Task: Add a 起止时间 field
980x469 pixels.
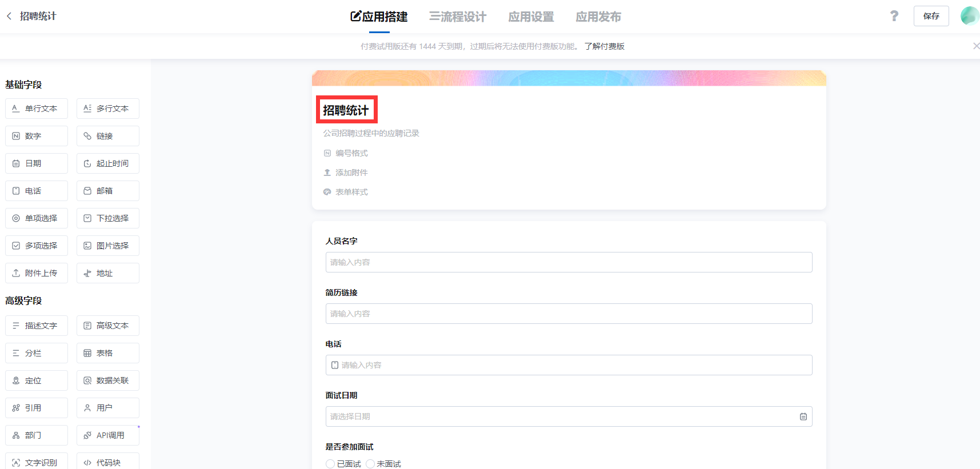Action: [108, 163]
